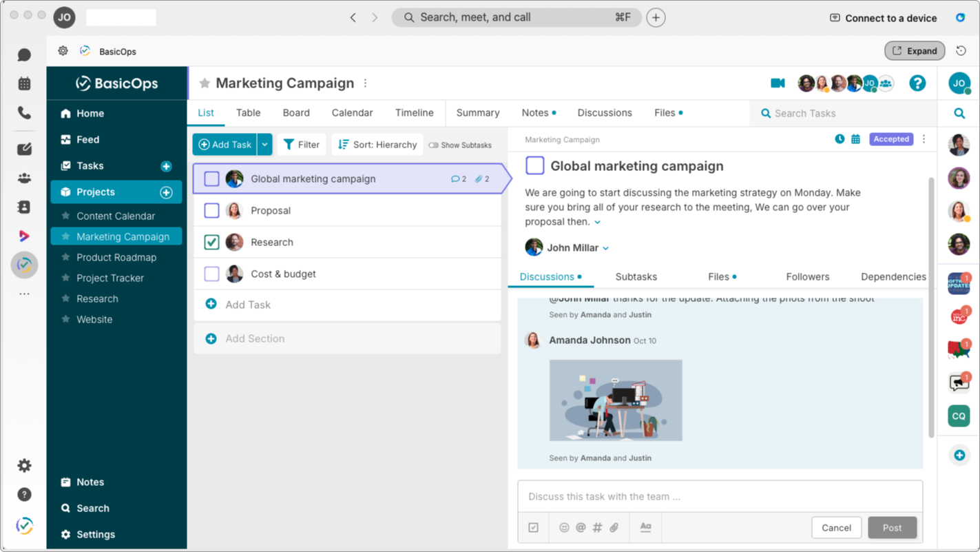Switch to Board view tab
This screenshot has height=552, width=980.
(x=296, y=113)
